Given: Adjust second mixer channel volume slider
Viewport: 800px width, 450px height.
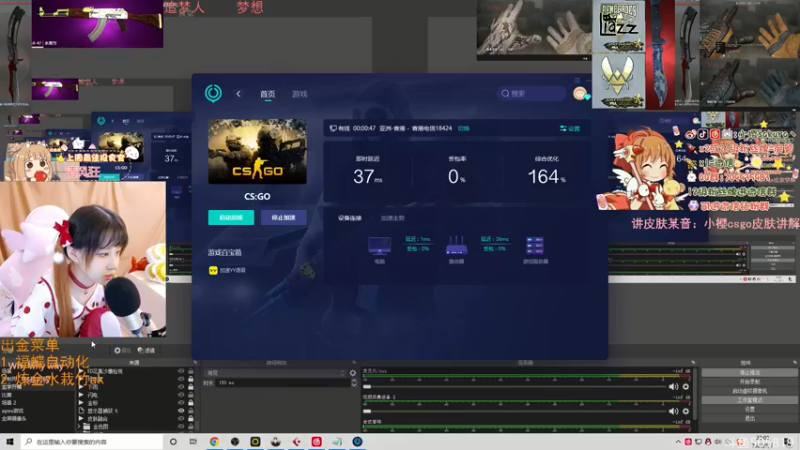Looking at the screenshot, I should [x=514, y=411].
